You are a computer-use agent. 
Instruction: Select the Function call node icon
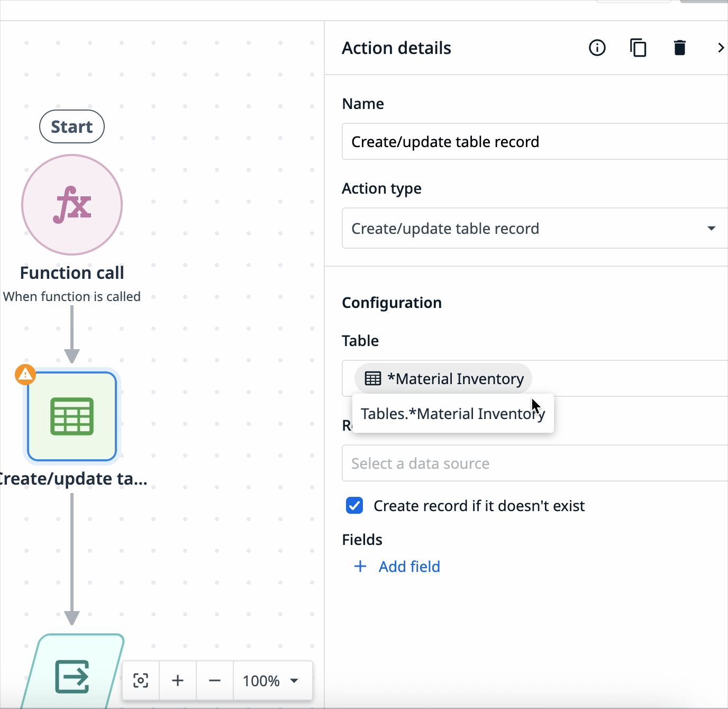pos(72,205)
